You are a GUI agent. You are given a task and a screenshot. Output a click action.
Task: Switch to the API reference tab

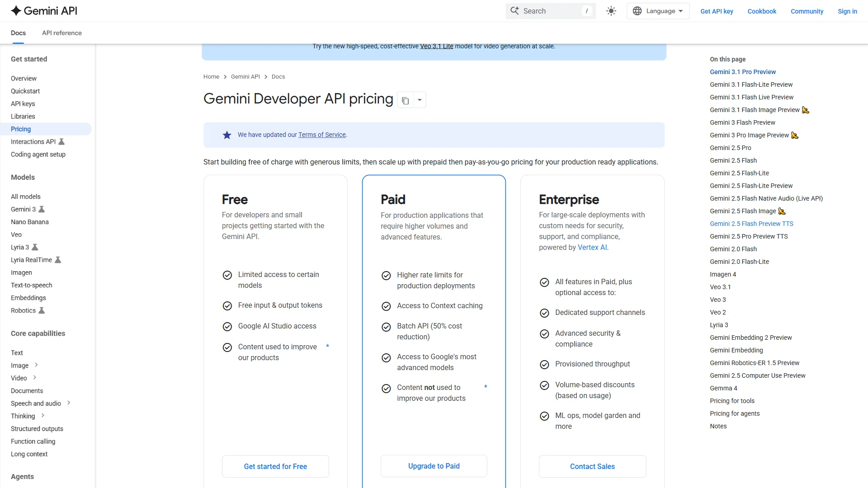click(x=62, y=33)
